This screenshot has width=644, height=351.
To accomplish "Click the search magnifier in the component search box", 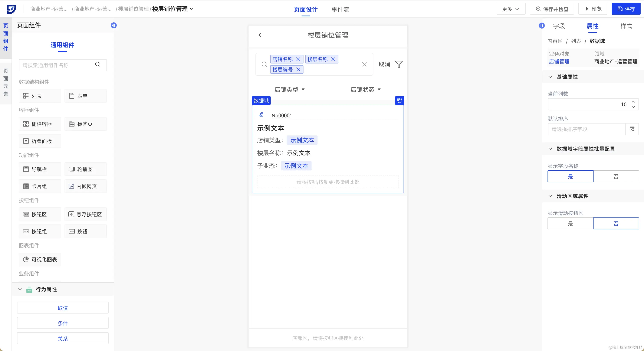I will point(98,65).
